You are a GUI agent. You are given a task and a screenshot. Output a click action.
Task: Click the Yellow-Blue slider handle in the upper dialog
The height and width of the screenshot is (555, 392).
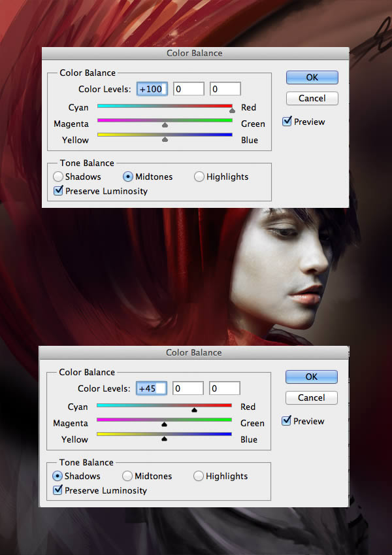click(x=165, y=139)
